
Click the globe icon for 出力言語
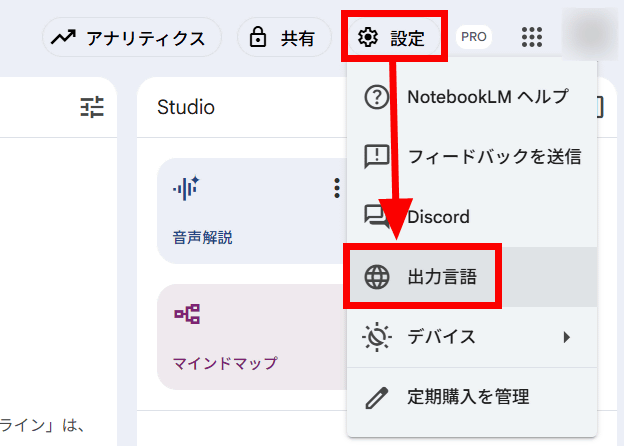[376, 277]
